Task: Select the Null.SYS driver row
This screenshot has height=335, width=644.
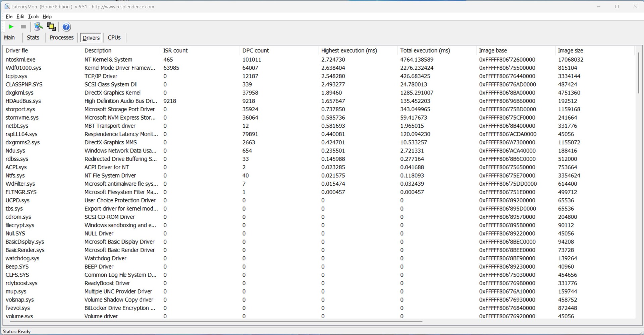Action: tap(319, 233)
